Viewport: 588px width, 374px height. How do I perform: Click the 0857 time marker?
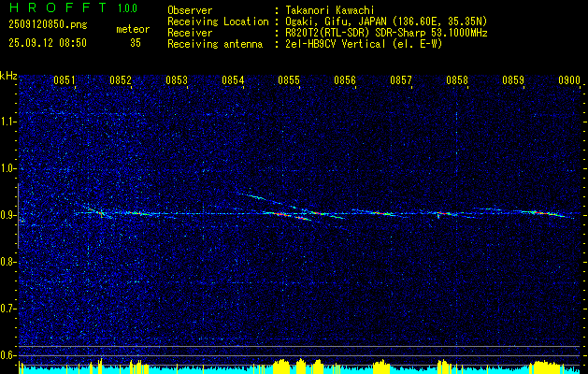(x=401, y=80)
